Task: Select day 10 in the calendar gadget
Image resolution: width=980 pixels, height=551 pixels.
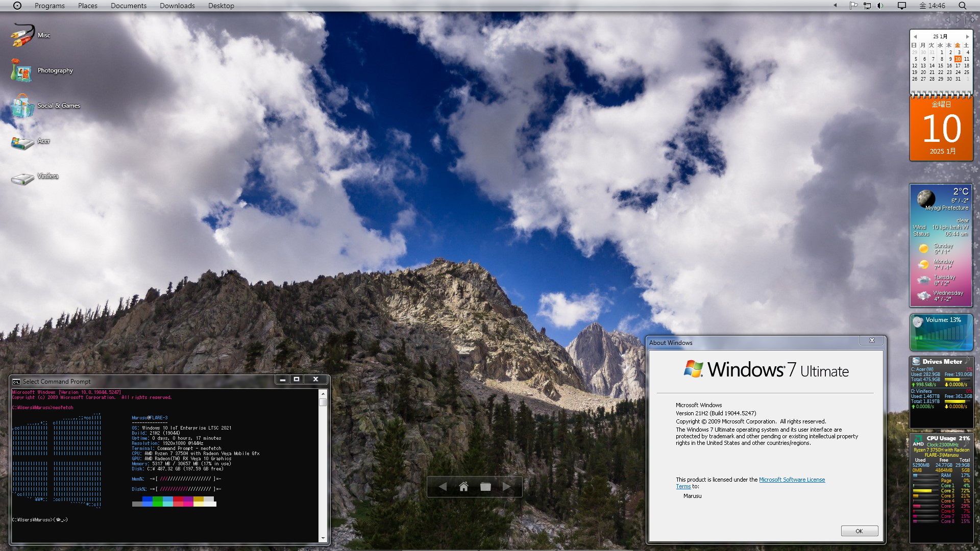Action: (x=958, y=59)
